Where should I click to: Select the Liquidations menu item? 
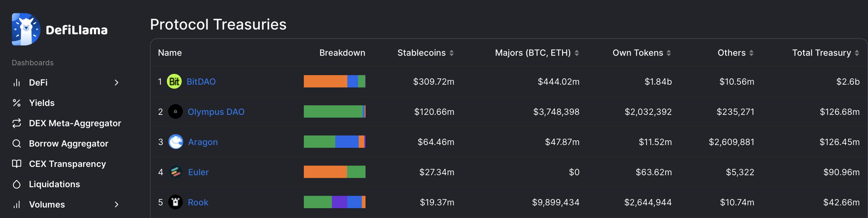coord(55,184)
